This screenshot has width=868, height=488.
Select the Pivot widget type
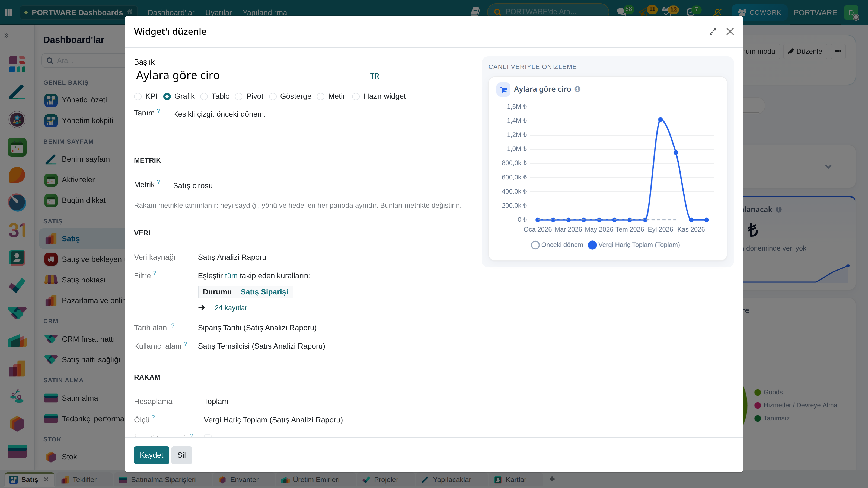pos(239,97)
